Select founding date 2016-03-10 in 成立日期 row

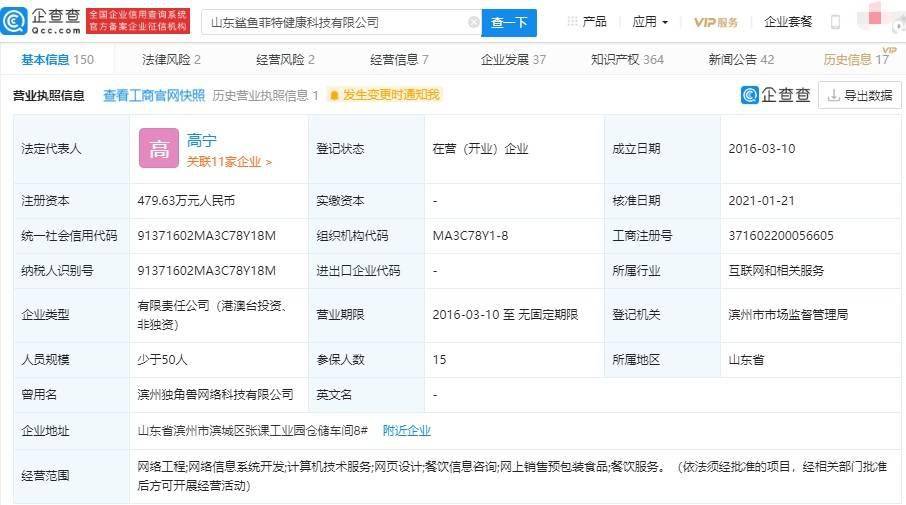[762, 148]
